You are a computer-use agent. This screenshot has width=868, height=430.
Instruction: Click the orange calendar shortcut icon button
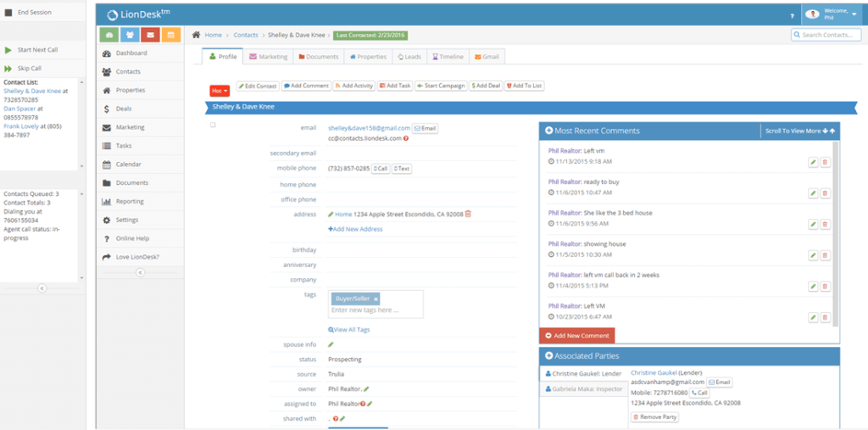171,35
